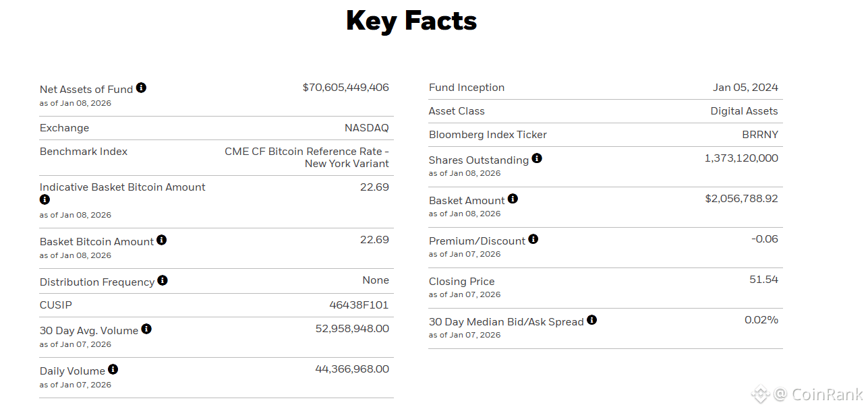Click info icon beside Net Assets of Fund
The width and height of the screenshot is (868, 411).
click(x=141, y=88)
